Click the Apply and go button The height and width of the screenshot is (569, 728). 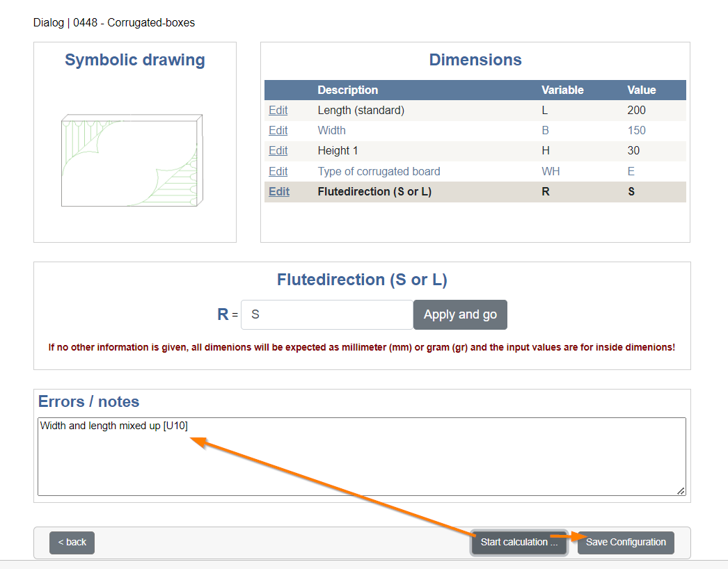click(459, 314)
